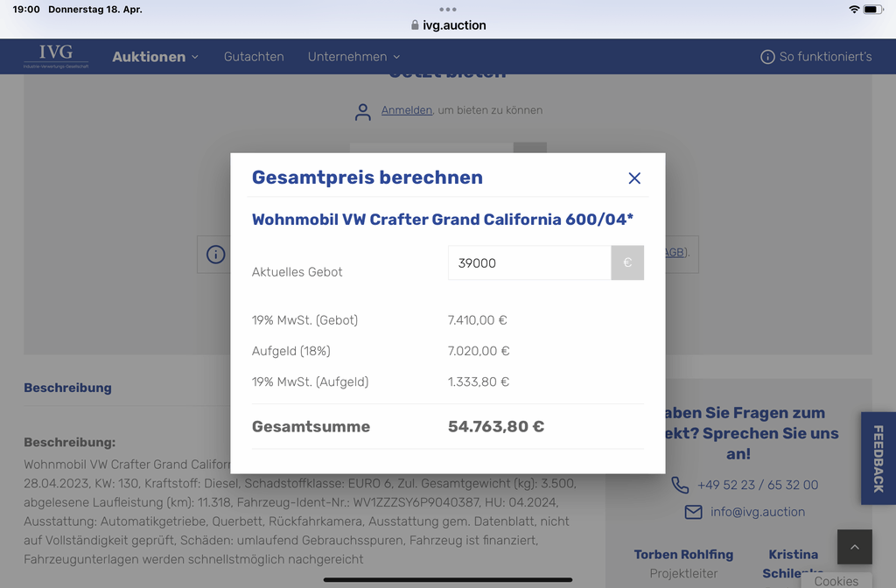Screen dimensions: 896x588
Task: Click the euro sign button beside bid field
Action: [627, 262]
